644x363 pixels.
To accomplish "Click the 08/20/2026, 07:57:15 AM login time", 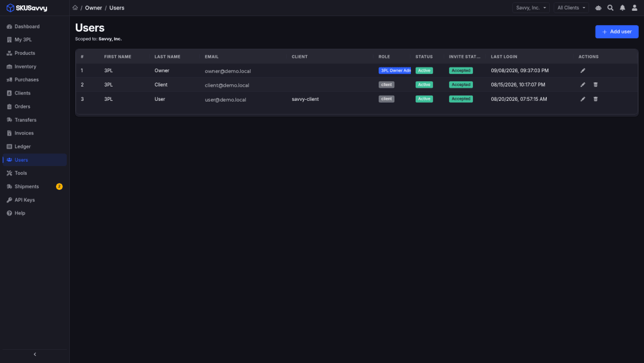I will [519, 99].
